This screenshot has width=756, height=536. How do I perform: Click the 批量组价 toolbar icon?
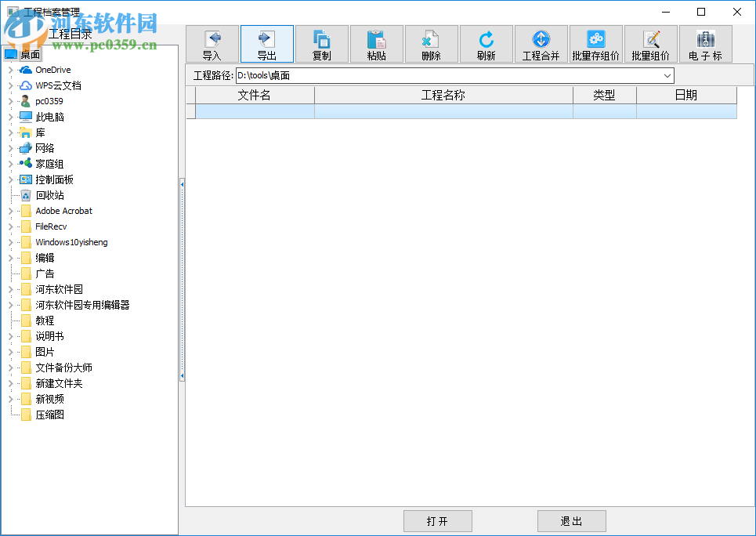pyautogui.click(x=650, y=44)
